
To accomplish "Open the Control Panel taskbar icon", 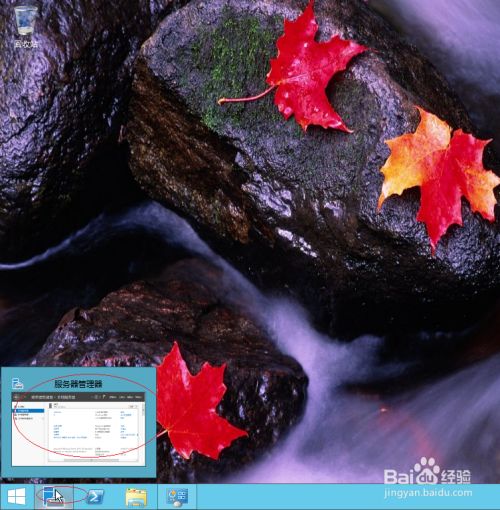I will point(177,497).
